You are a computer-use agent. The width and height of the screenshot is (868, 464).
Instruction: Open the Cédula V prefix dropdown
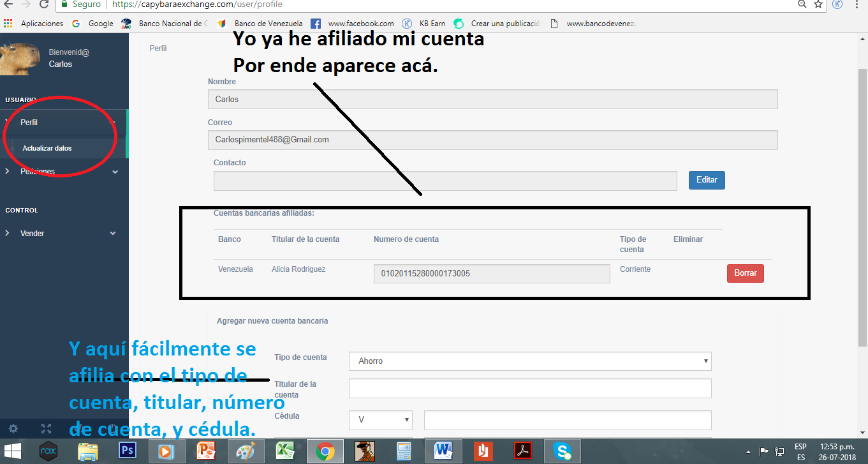click(381, 420)
